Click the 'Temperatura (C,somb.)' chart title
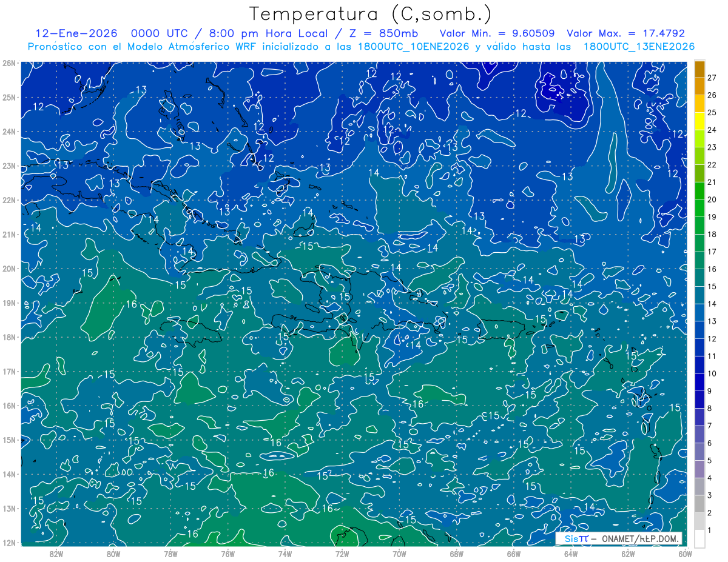 pos(371,14)
